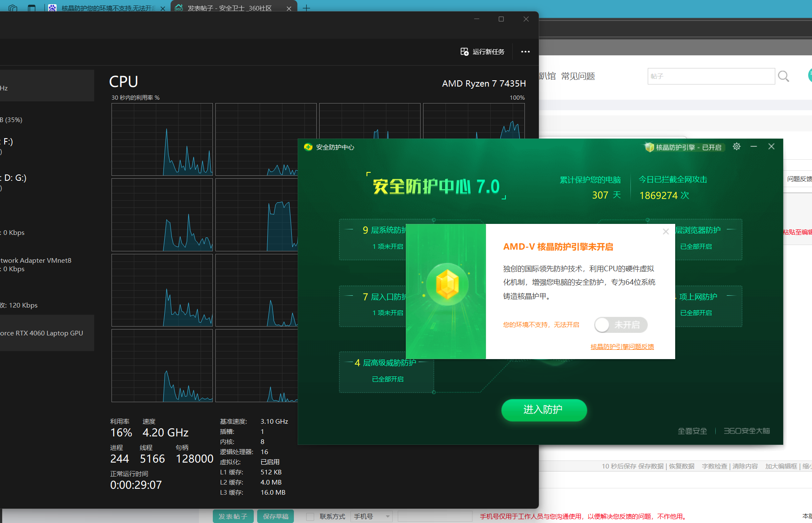Open the three-dot more options menu

(525, 52)
